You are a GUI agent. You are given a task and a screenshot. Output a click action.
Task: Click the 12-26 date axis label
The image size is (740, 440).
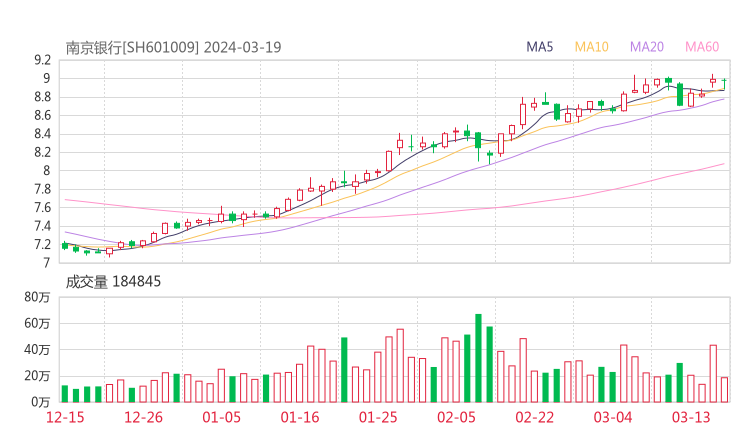pos(143,417)
